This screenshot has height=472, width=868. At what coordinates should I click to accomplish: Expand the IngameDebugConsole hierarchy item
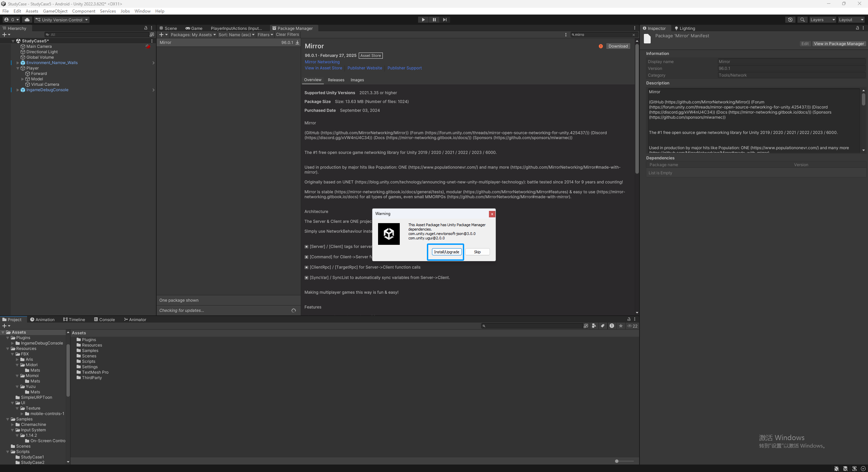(18, 90)
